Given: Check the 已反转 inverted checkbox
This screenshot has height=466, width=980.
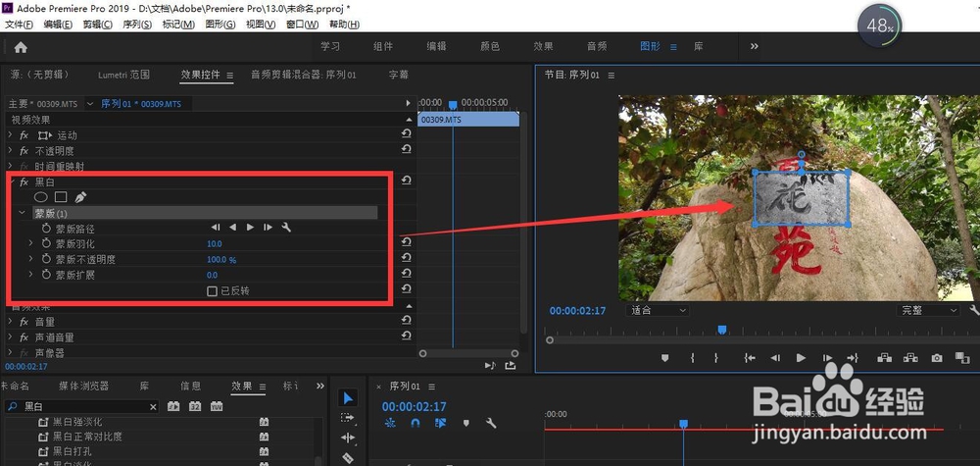Looking at the screenshot, I should pyautogui.click(x=212, y=290).
